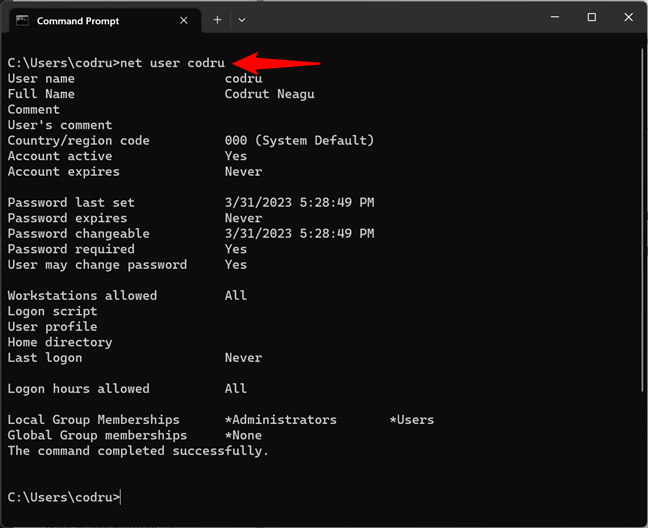Click the 'net user codru' command text

pos(172,63)
